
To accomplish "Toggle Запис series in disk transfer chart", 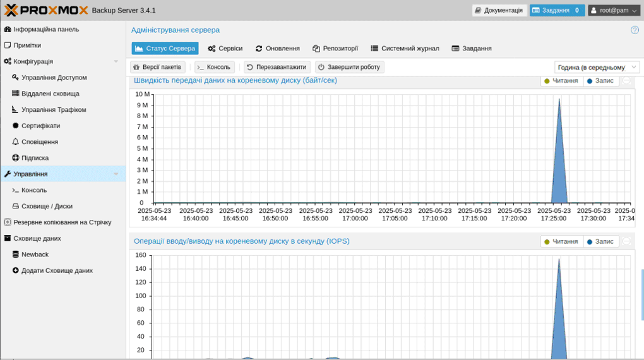I will tap(600, 81).
